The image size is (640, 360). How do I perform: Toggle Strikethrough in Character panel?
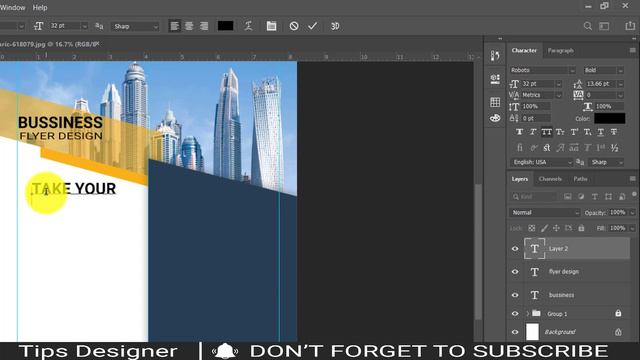(614, 132)
